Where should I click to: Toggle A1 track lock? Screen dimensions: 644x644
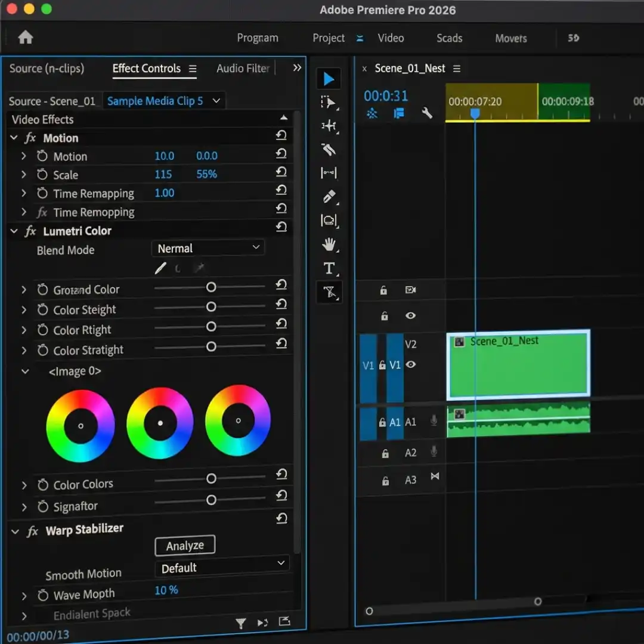382,422
